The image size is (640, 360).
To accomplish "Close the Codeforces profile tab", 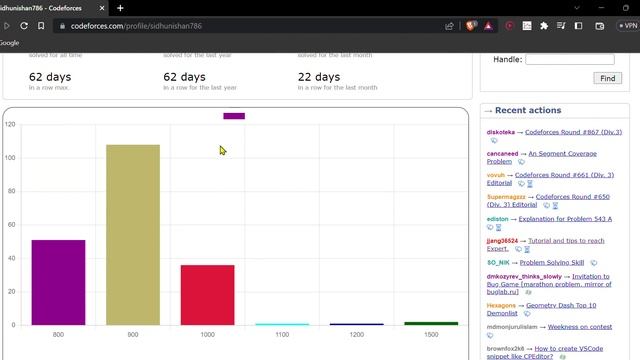I will point(102,8).
